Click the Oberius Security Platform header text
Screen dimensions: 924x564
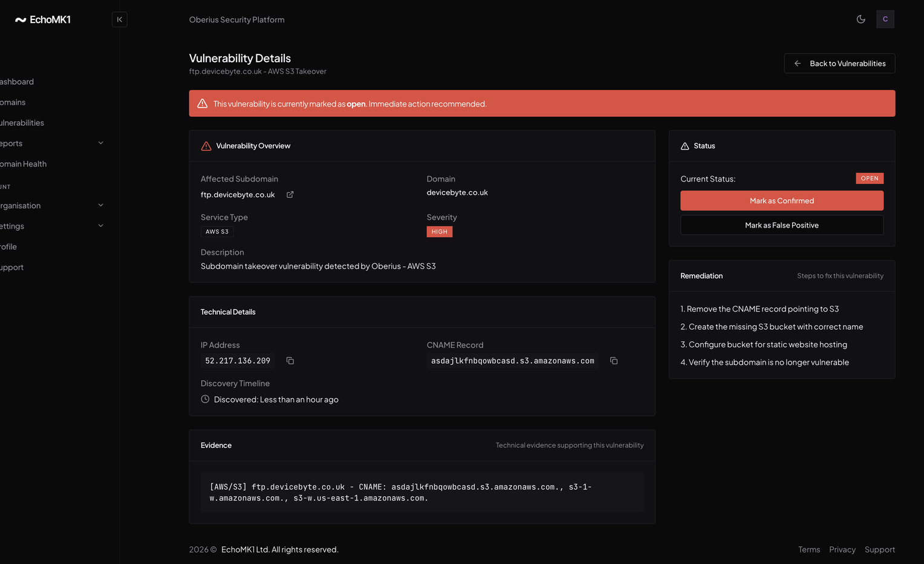(x=237, y=20)
